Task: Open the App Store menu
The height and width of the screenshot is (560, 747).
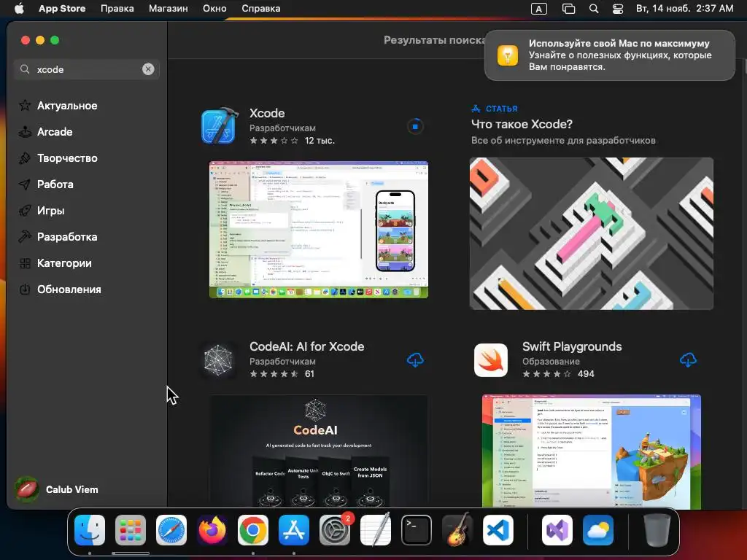Action: [62, 9]
